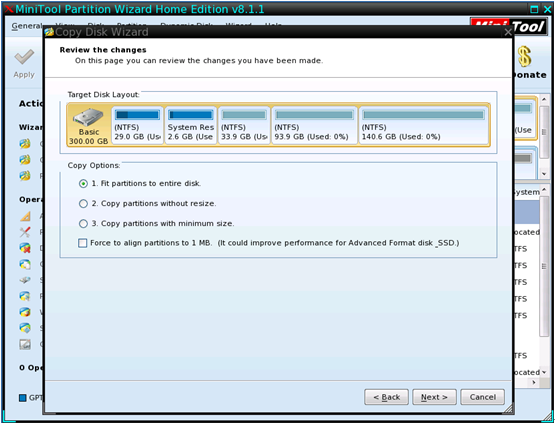
Task: Click the Next button
Action: tap(434, 397)
